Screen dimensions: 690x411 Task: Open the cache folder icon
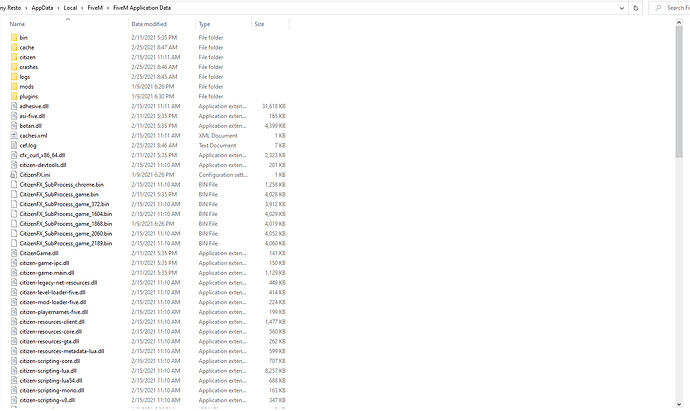click(x=14, y=47)
